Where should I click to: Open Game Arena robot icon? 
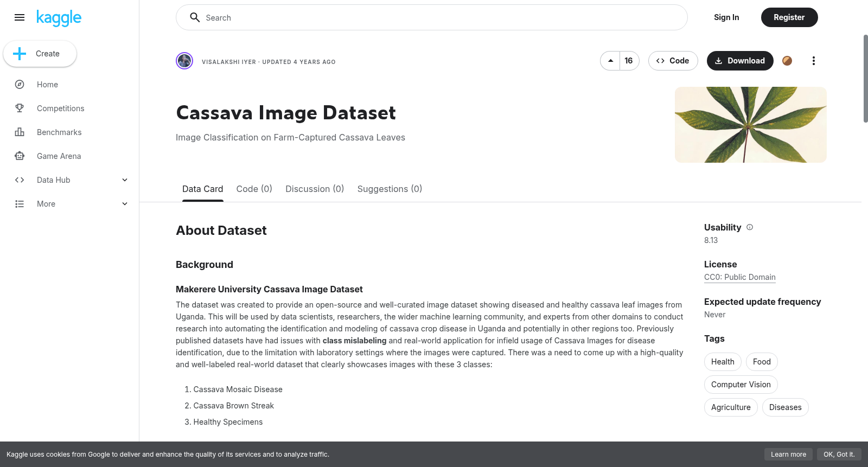pos(20,156)
